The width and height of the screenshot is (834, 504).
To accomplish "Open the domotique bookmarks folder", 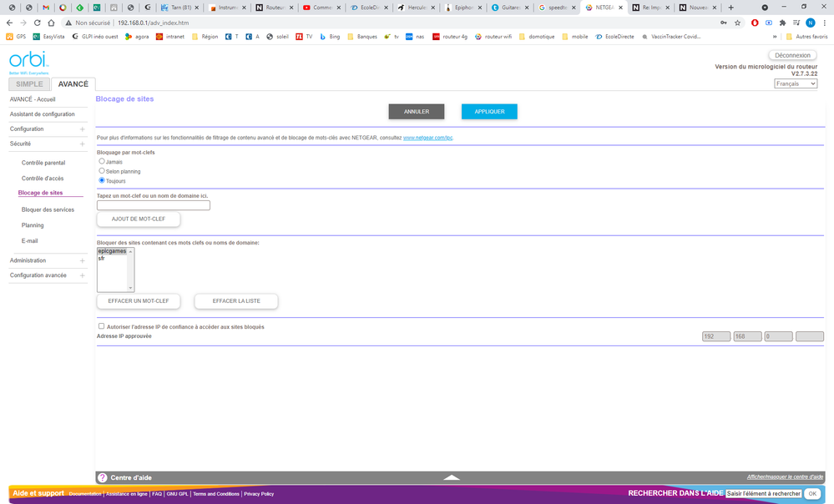I will tap(537, 37).
